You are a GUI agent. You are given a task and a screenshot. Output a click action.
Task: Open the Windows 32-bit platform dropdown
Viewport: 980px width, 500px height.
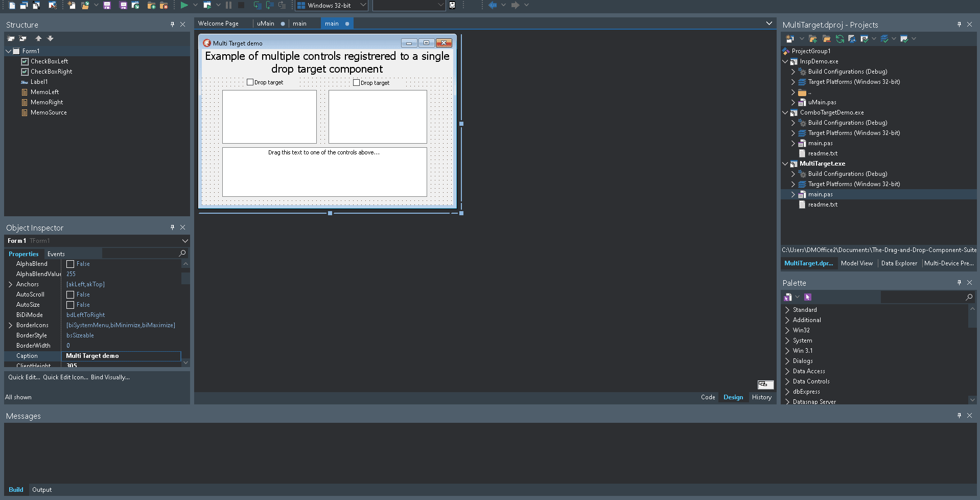(363, 5)
